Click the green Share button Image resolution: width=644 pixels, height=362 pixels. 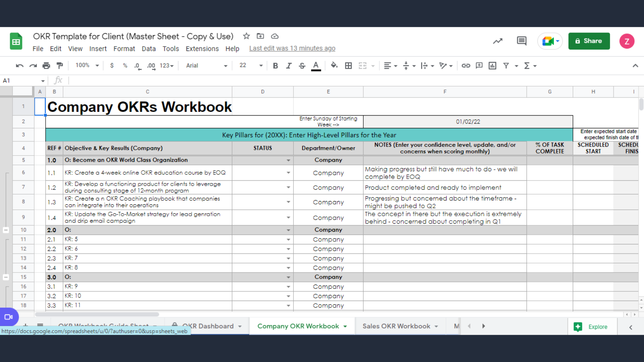(x=589, y=41)
